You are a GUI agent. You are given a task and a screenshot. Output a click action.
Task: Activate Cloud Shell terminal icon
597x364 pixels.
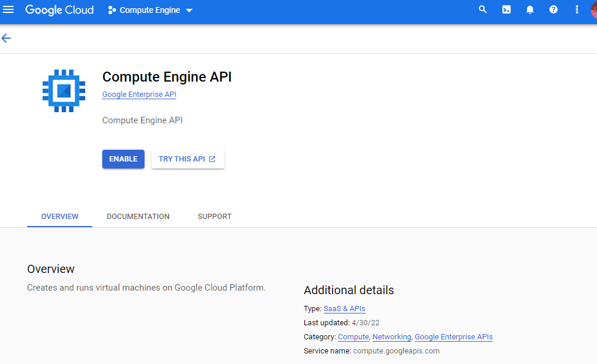[x=507, y=10]
